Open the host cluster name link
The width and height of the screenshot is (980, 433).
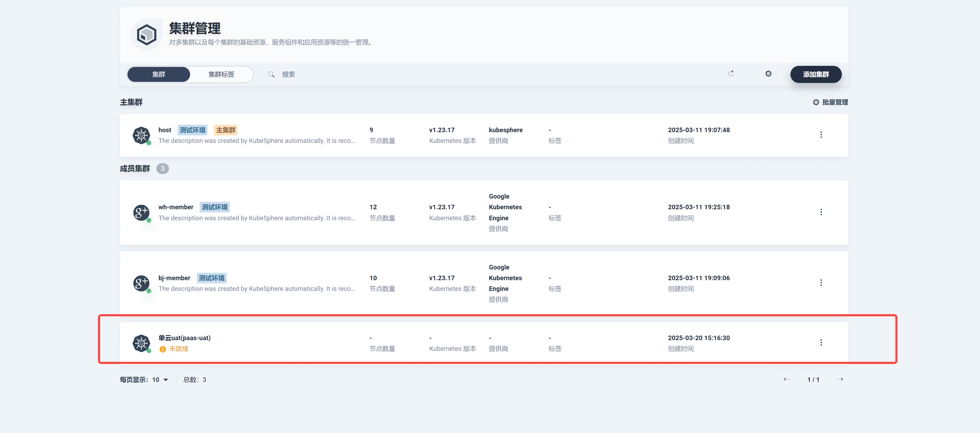tap(165, 130)
